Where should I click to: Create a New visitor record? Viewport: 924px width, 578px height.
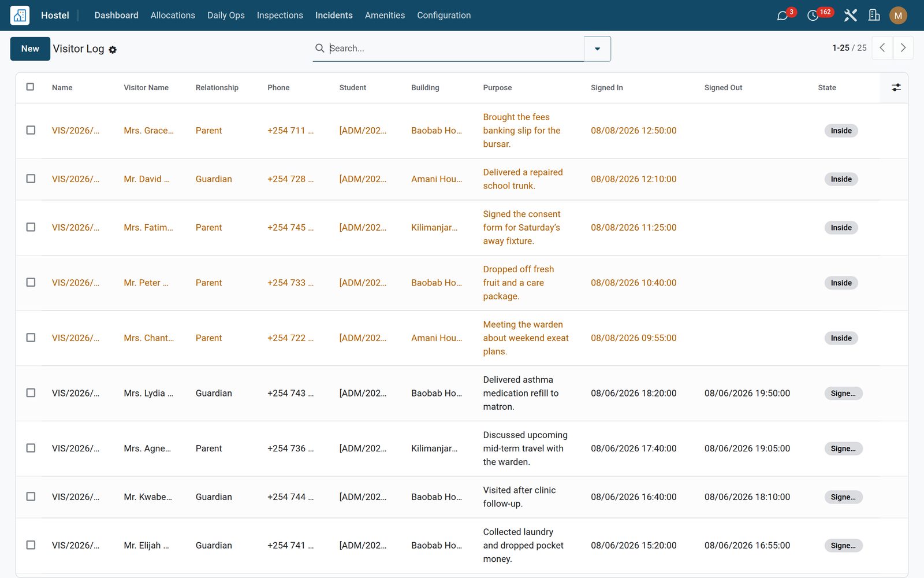pos(30,49)
